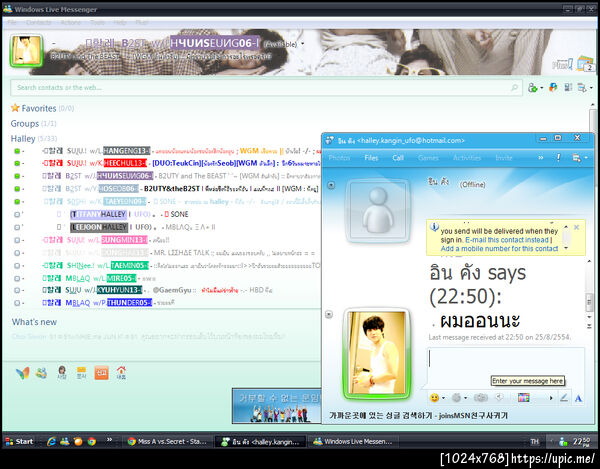600x469 pixels.
Task: Click your display picture in main window
Action: point(26,51)
